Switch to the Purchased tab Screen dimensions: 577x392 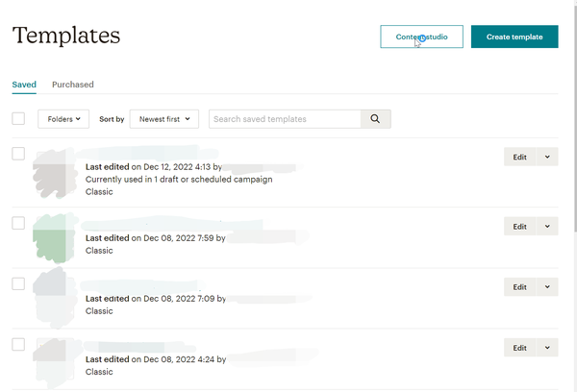[73, 85]
